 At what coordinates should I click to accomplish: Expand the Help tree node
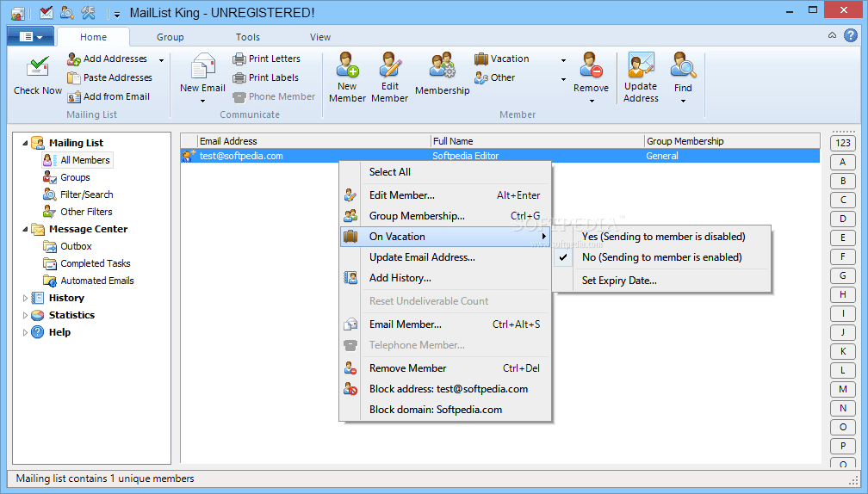25,332
